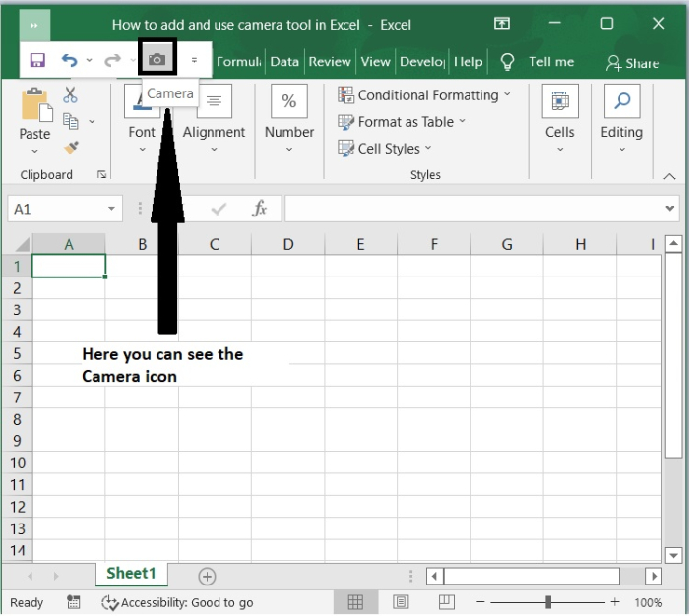The width and height of the screenshot is (689, 616).
Task: Expand the formula bar arrow
Action: click(x=669, y=209)
